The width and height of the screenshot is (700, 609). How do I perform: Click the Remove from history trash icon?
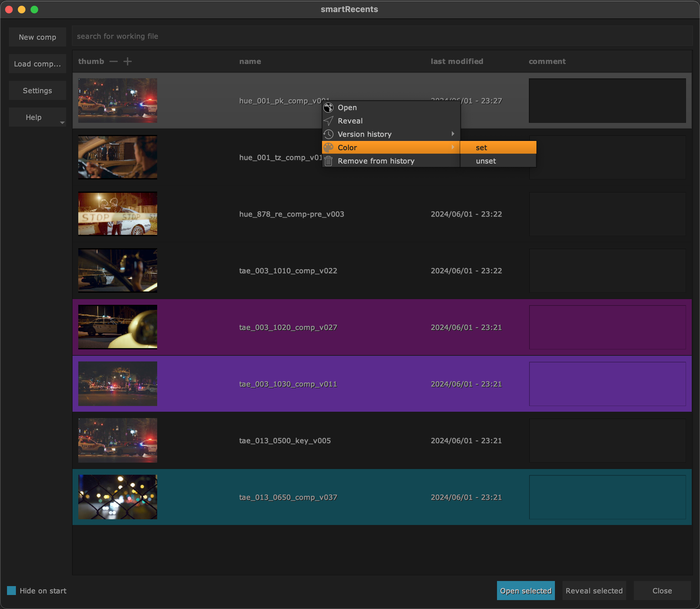point(328,161)
